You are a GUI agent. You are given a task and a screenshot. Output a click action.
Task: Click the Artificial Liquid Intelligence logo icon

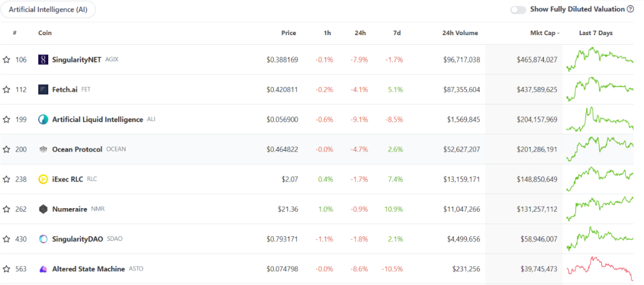[43, 119]
